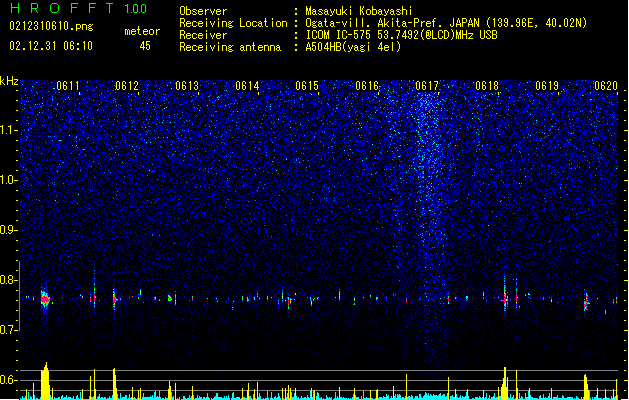This screenshot has width=629, height=400.
Task: Click the 1.0 kHz frequency axis label
Action: [x=9, y=180]
